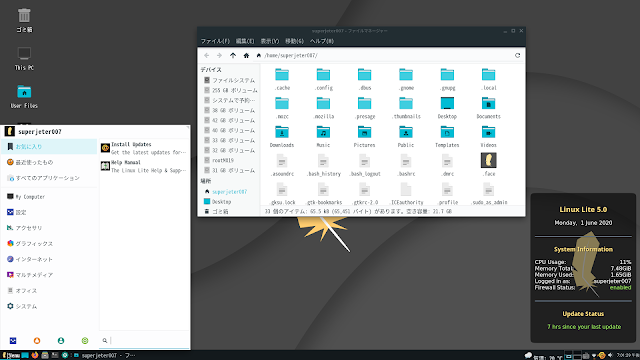This screenshot has width=640, height=360.
Task: Go back in file manager toolbar
Action: (x=207, y=56)
